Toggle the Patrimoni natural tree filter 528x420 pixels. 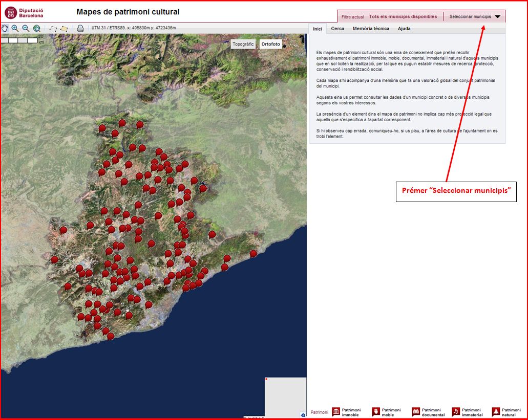coord(496,412)
